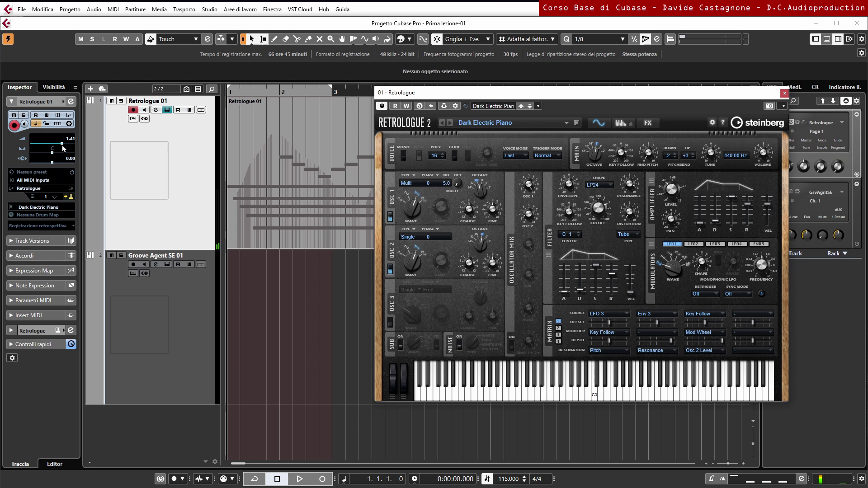The width and height of the screenshot is (868, 488).
Task: Click the Stop transport button
Action: tap(277, 479)
